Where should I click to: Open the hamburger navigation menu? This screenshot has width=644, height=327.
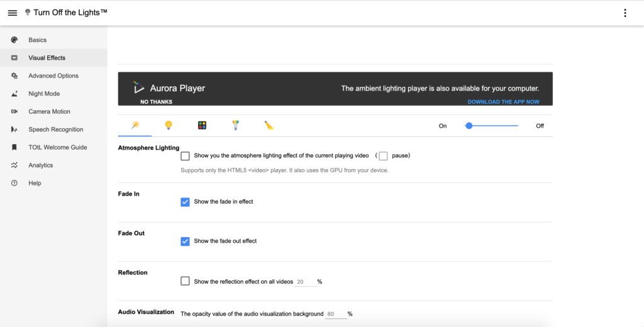[x=13, y=13]
